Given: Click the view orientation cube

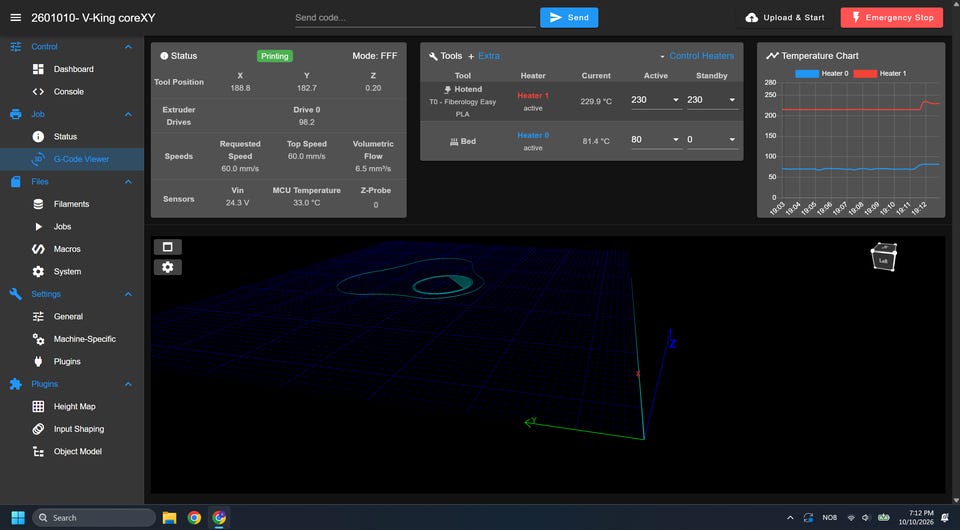Looking at the screenshot, I should coord(883,257).
